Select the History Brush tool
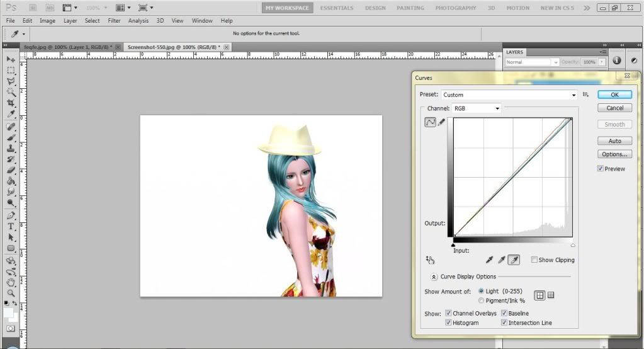 pyautogui.click(x=11, y=159)
